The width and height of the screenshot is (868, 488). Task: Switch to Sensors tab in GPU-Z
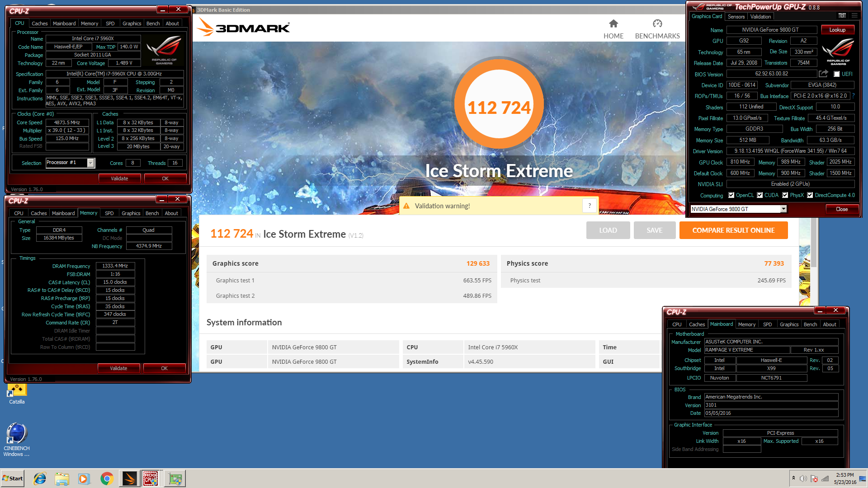point(736,17)
